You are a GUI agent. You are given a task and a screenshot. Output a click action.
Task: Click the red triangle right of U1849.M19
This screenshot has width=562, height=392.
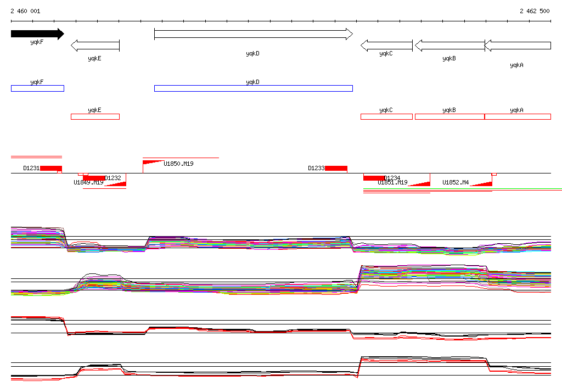tap(115, 184)
